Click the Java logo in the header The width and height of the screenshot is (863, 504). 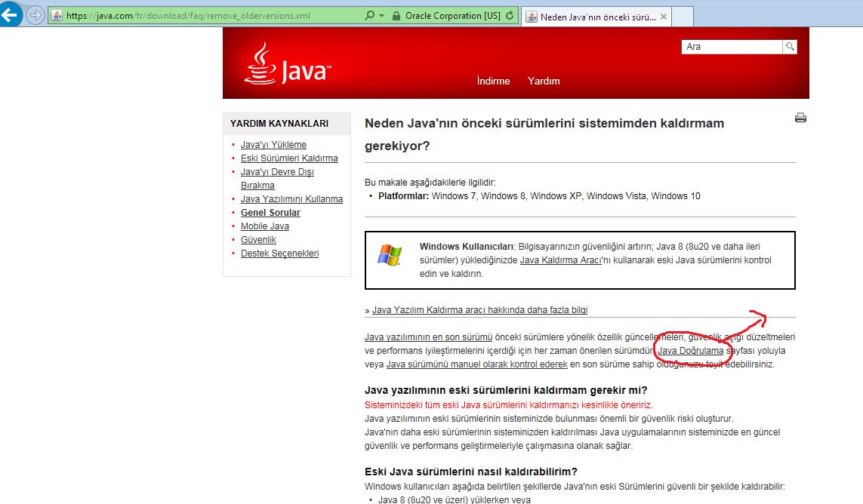click(x=286, y=64)
